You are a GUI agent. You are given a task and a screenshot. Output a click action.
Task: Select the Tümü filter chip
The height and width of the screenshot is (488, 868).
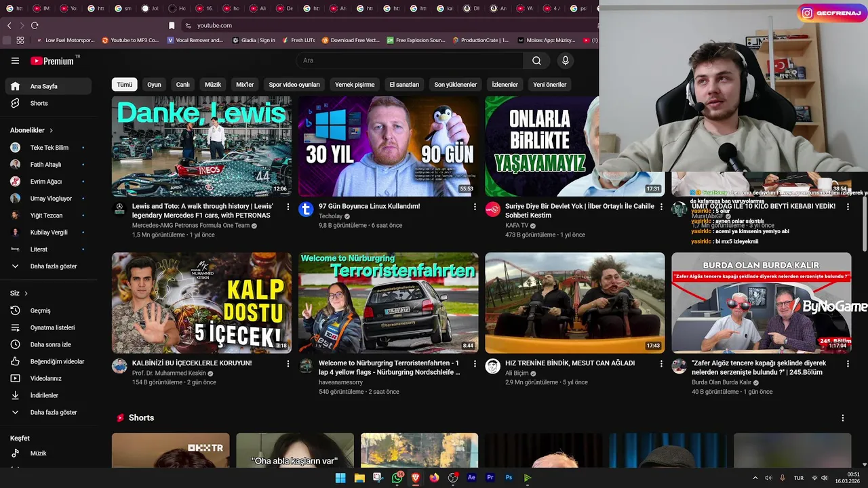coord(125,85)
